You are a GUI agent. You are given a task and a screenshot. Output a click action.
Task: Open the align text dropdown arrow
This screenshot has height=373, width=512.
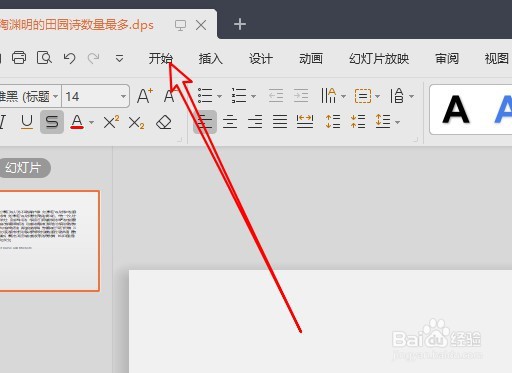pos(377,96)
